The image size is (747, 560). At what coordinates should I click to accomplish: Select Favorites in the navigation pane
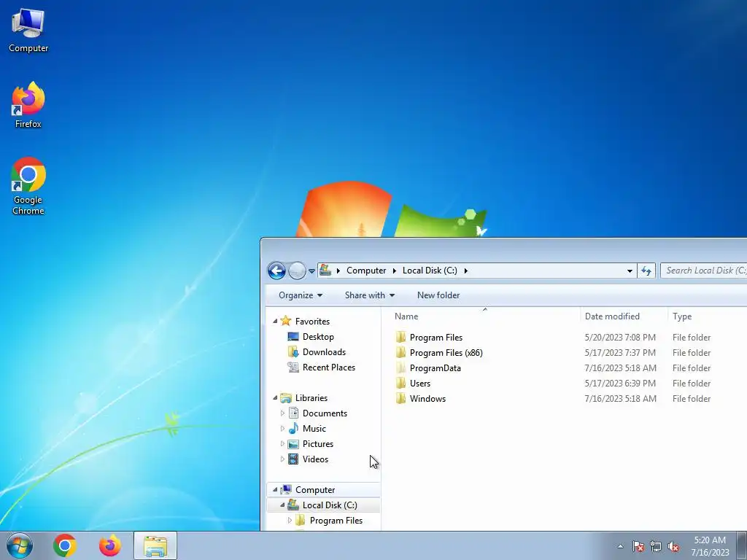tap(312, 322)
